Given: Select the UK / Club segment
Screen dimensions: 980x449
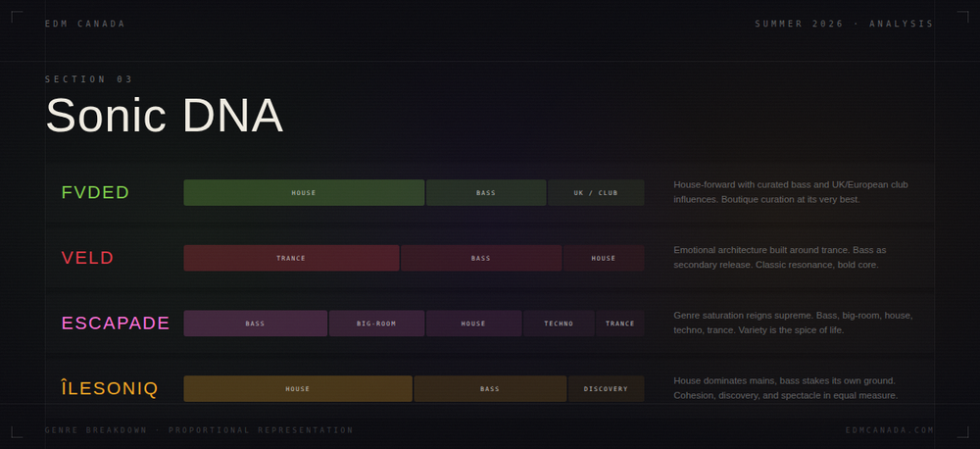Looking at the screenshot, I should 596,192.
